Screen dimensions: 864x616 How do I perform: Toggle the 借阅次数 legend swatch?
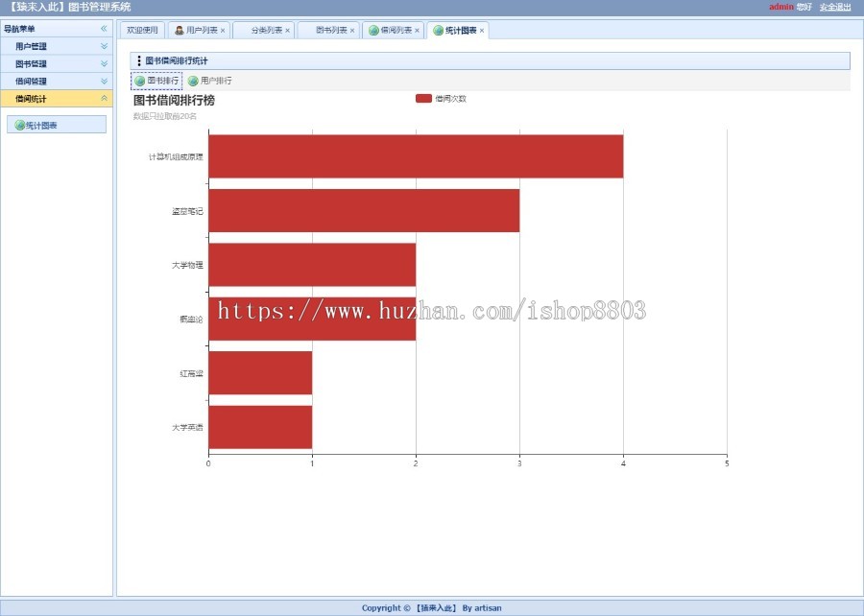[423, 99]
